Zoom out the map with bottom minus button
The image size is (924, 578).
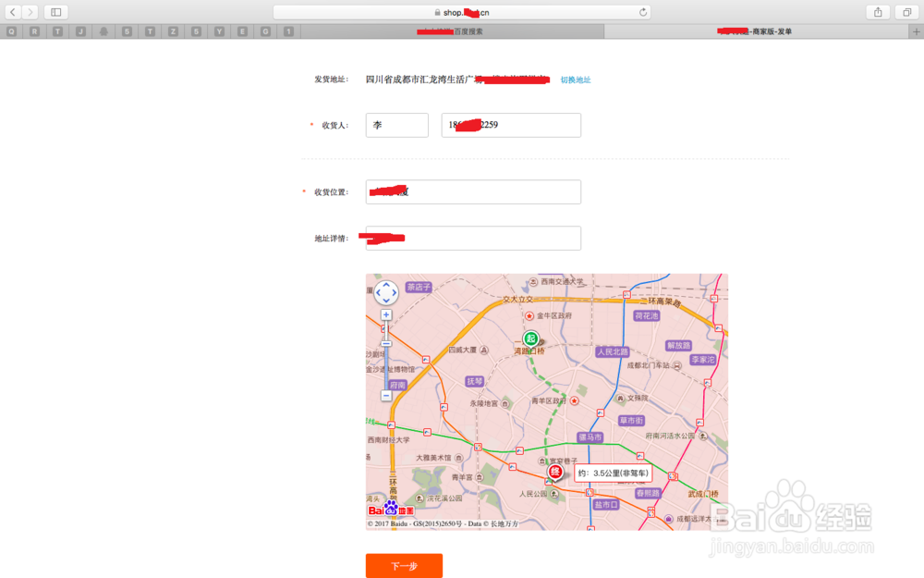(386, 396)
